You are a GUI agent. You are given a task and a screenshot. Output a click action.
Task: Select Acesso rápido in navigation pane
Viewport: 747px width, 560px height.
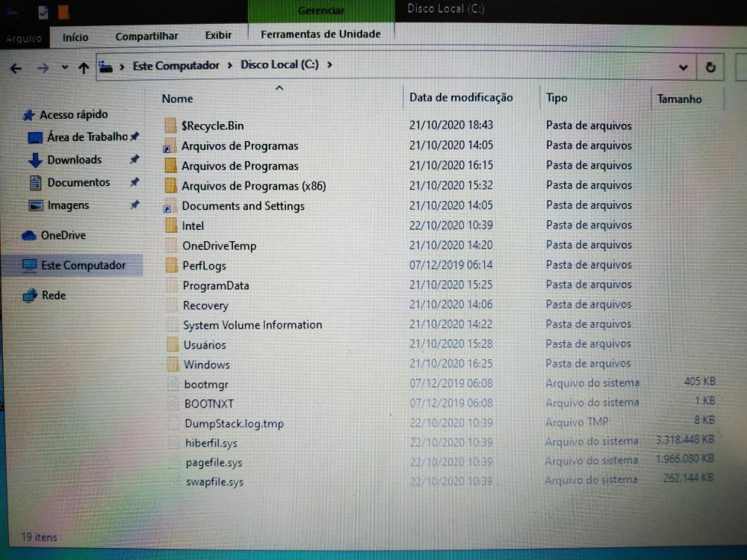[x=73, y=115]
